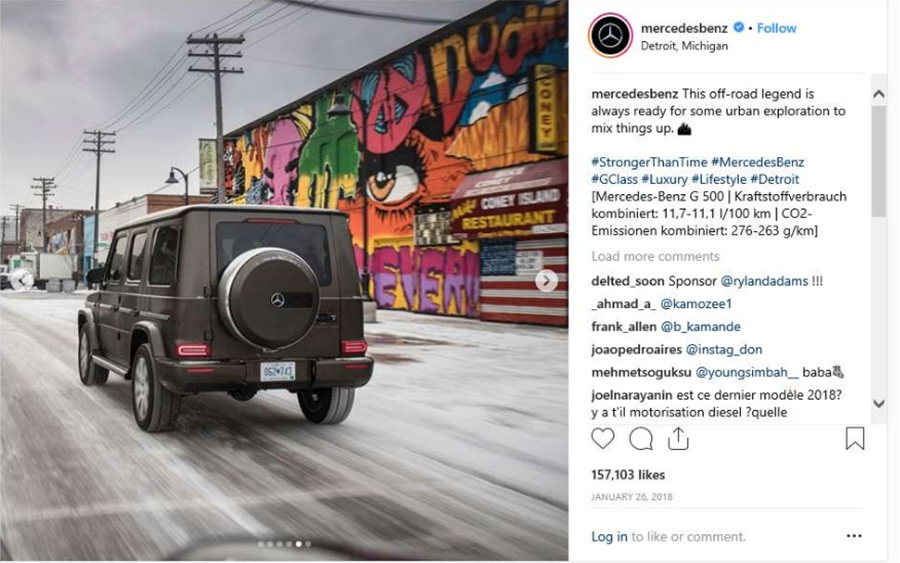Click the verified badge next to mercedesbenz
This screenshot has width=900, height=563.
tap(739, 27)
